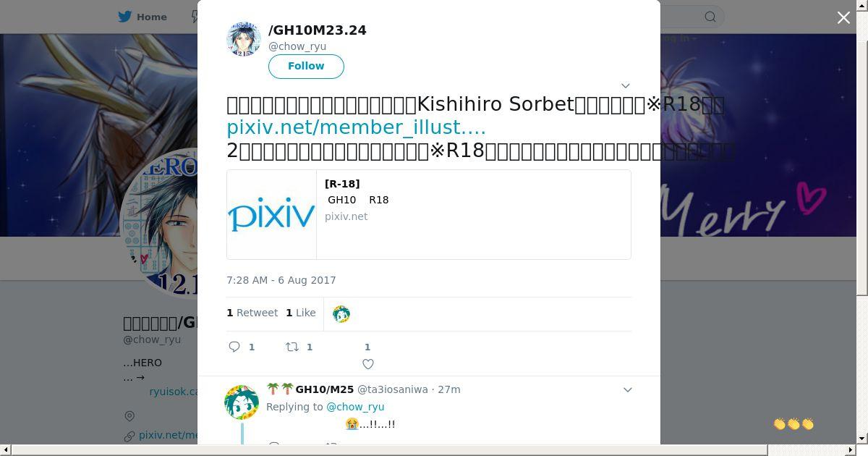Like the tweet with the heart icon

pyautogui.click(x=368, y=364)
